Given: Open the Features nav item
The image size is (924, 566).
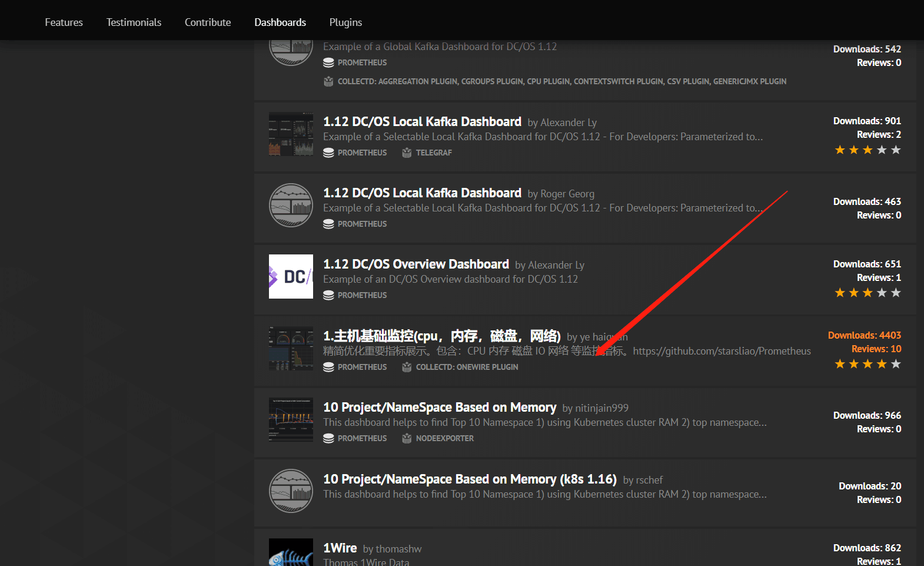Looking at the screenshot, I should pos(64,22).
